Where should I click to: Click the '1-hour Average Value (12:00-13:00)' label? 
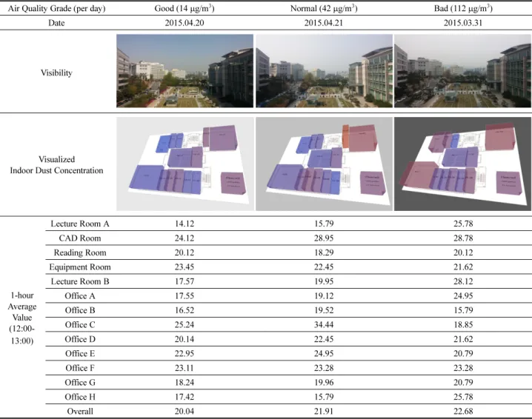(x=22, y=318)
